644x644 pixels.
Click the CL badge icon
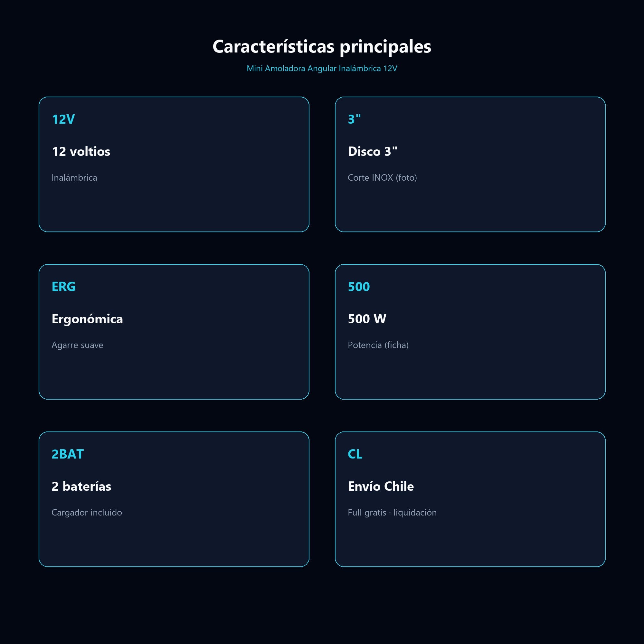point(355,454)
